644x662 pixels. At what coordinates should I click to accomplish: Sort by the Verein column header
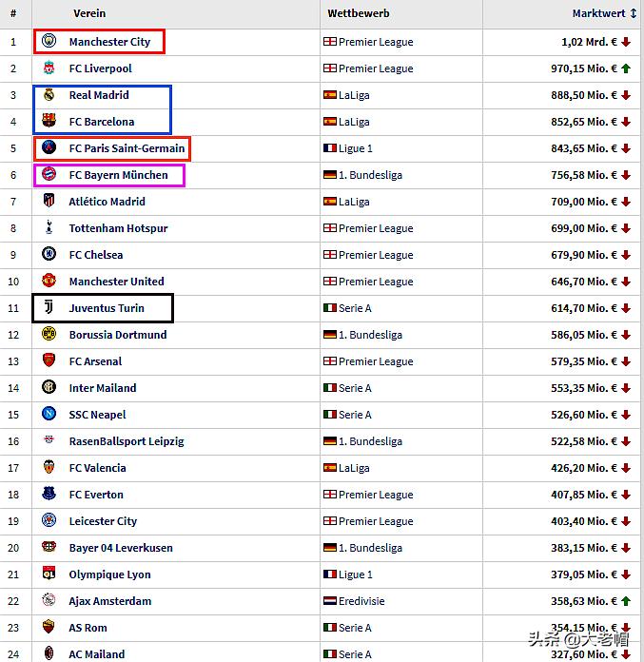[x=89, y=14]
